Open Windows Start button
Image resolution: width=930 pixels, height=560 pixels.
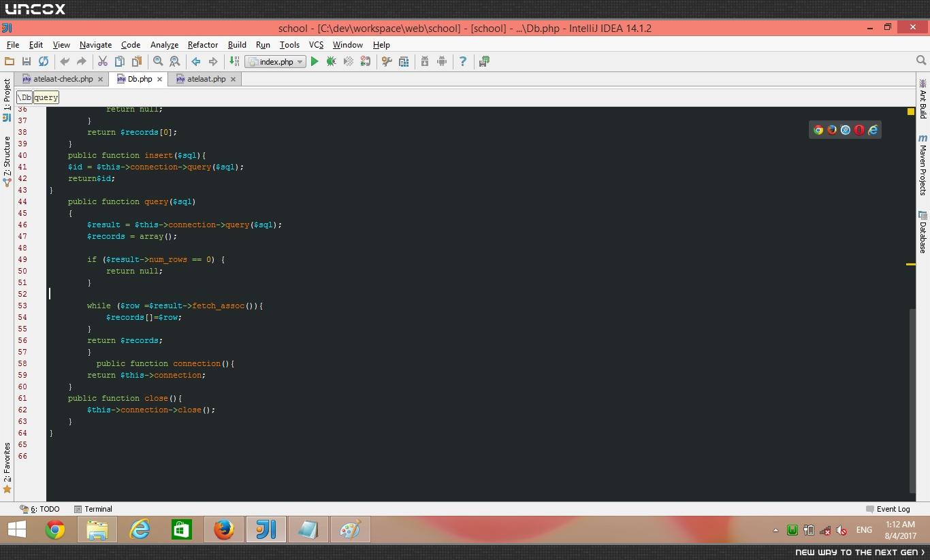17,529
